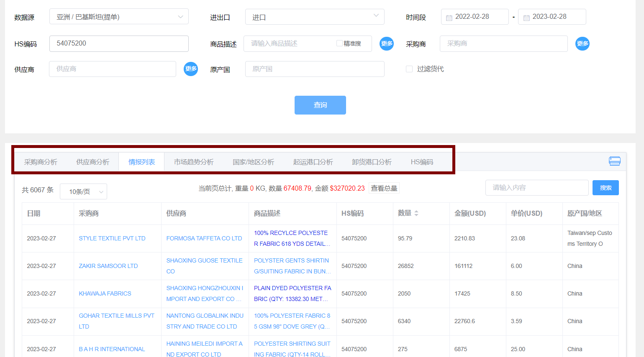Click amount value 161112
The height and width of the screenshot is (357, 644).
(x=463, y=266)
